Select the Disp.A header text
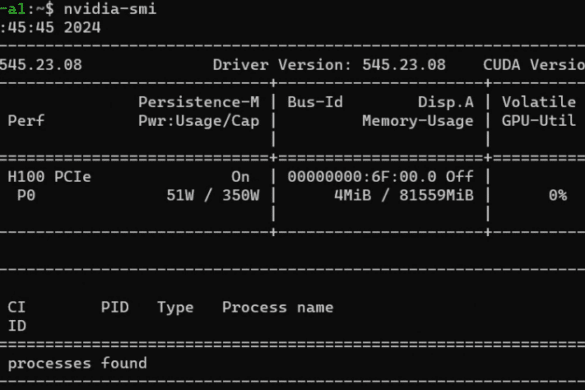This screenshot has height=390, width=585. coord(446,102)
